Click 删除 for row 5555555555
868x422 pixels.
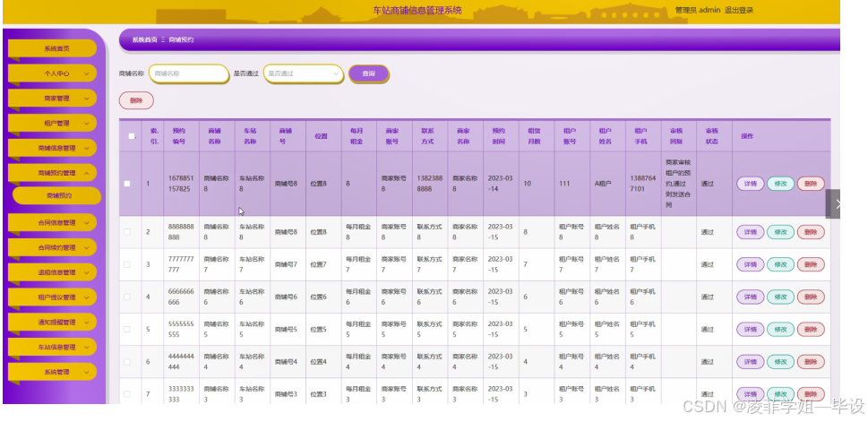tap(811, 330)
